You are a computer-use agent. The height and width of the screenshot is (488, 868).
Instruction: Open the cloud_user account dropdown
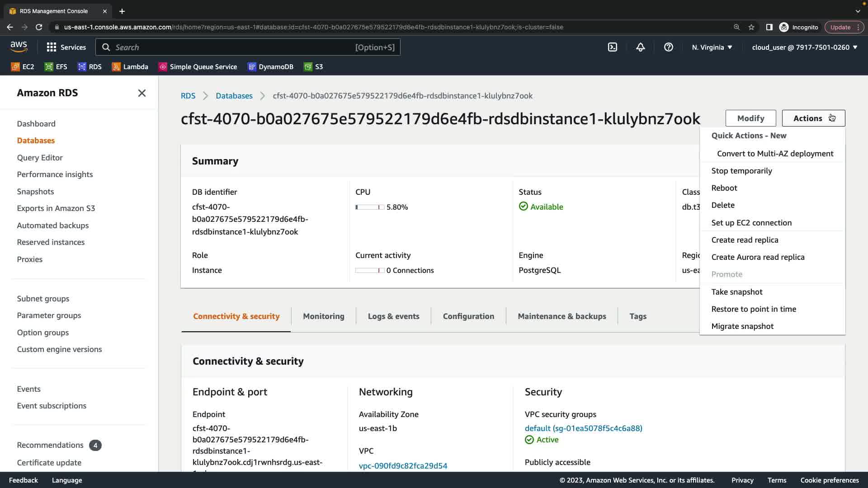coord(805,47)
